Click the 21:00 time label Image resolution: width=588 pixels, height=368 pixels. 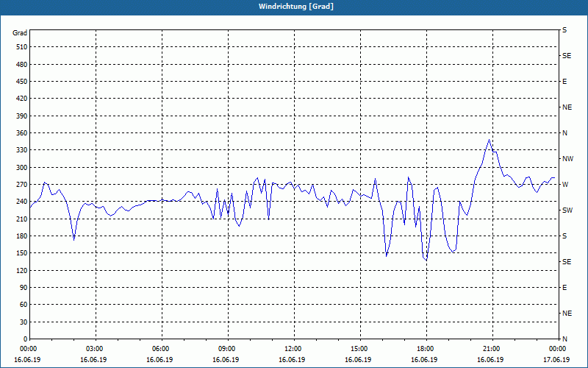click(x=492, y=349)
